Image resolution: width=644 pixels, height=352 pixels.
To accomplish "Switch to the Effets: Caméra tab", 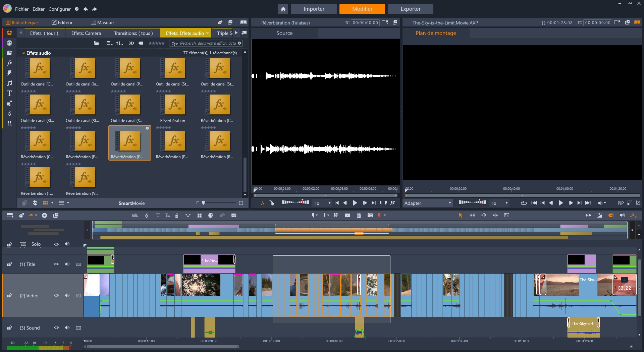I will [86, 33].
